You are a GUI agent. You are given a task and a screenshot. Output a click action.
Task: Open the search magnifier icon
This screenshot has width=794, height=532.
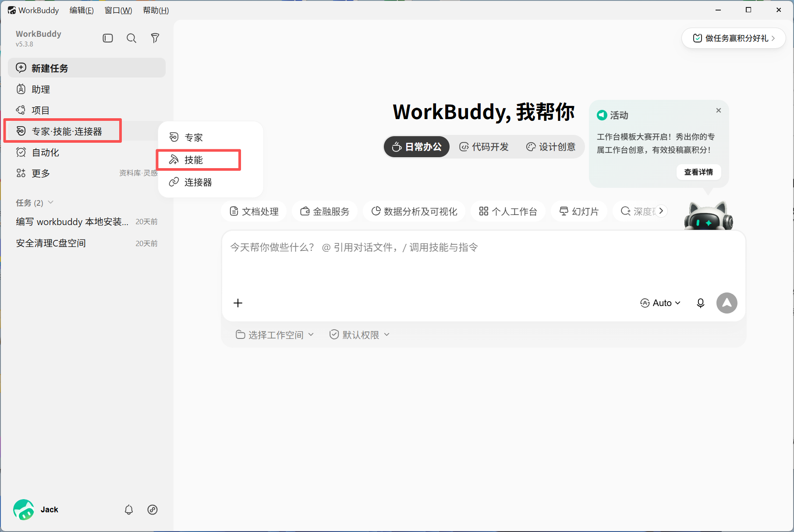[x=131, y=38]
